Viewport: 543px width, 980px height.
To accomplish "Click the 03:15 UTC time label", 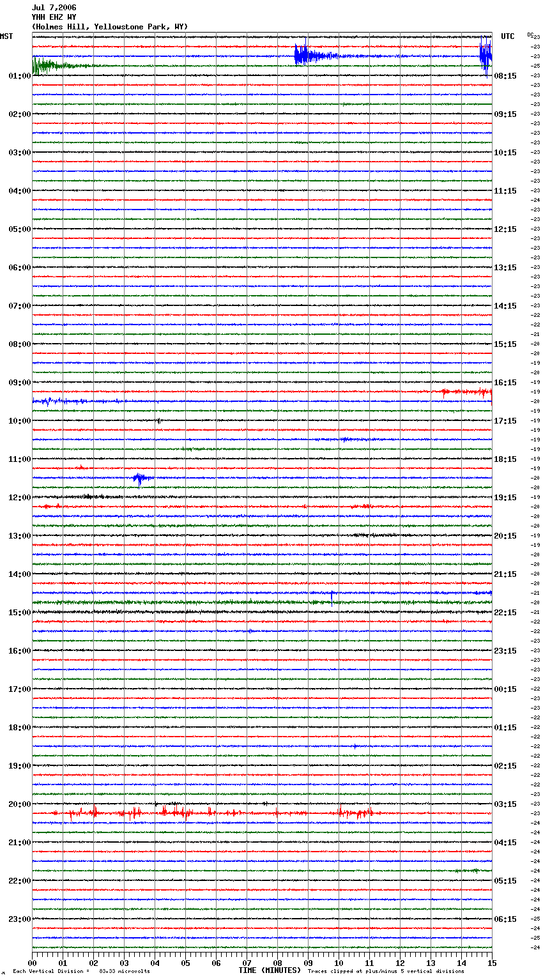I will tap(505, 804).
